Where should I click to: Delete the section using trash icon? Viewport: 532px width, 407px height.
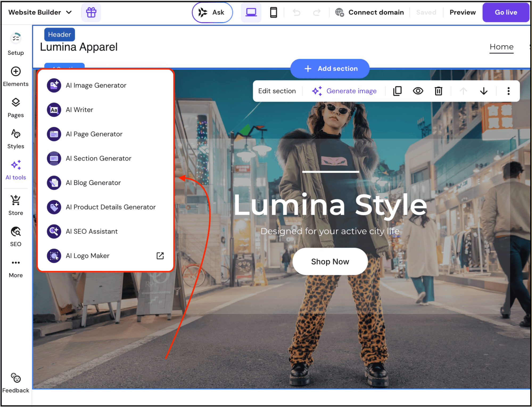(438, 91)
